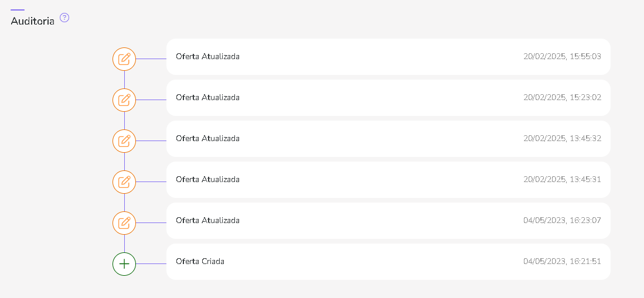
Task: Click the green plus icon for Oferta Criada
Action: (x=124, y=264)
